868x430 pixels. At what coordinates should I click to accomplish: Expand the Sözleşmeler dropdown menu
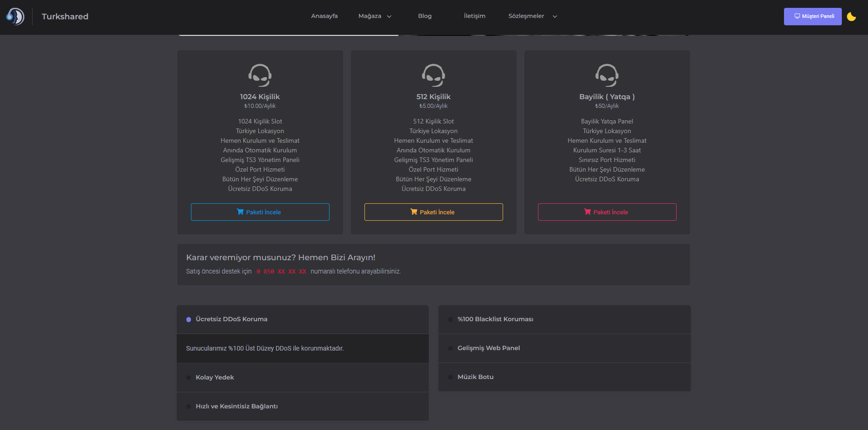tap(532, 16)
